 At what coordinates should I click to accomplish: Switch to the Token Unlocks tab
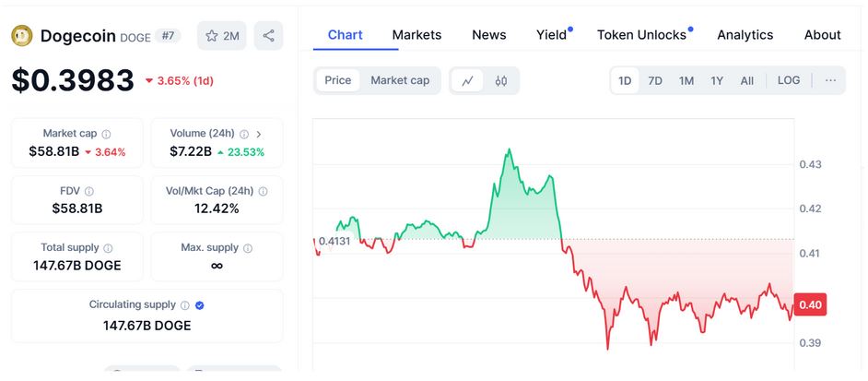(x=641, y=35)
